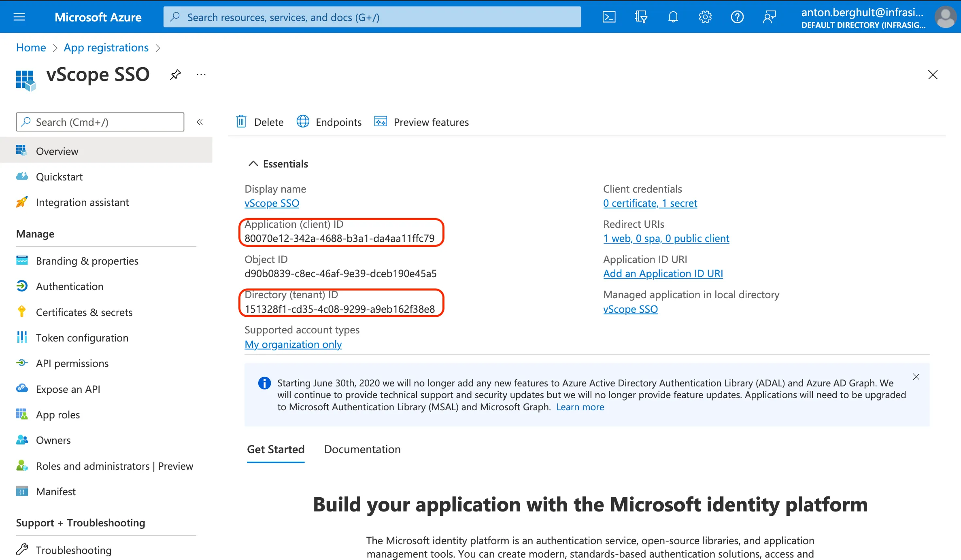Open the 0 certificate, 1 secret link
961x560 pixels.
pyautogui.click(x=650, y=203)
